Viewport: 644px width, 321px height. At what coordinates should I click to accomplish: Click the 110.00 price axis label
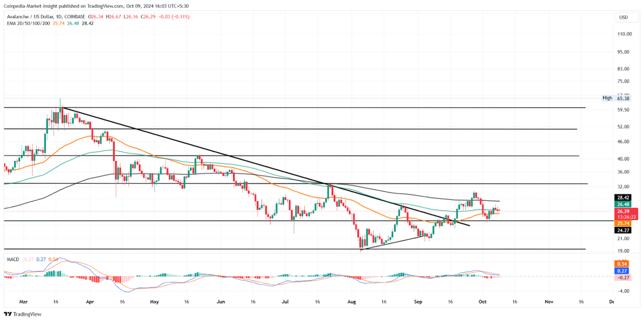(624, 34)
